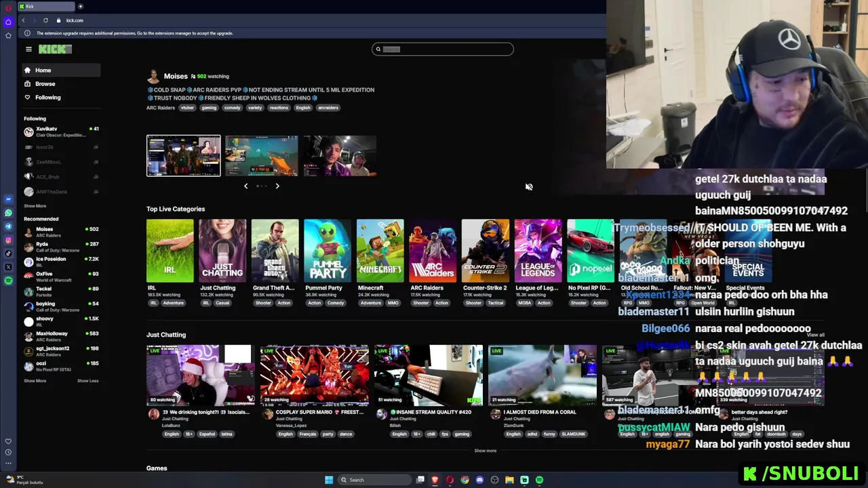Collapse Recommended list with Show Less
Image resolution: width=868 pixels, height=488 pixels.
(x=88, y=381)
